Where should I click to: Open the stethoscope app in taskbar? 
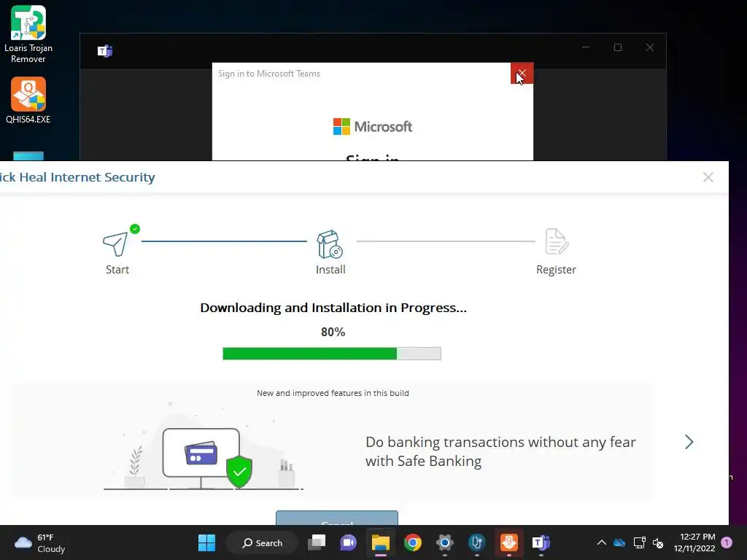coord(476,542)
